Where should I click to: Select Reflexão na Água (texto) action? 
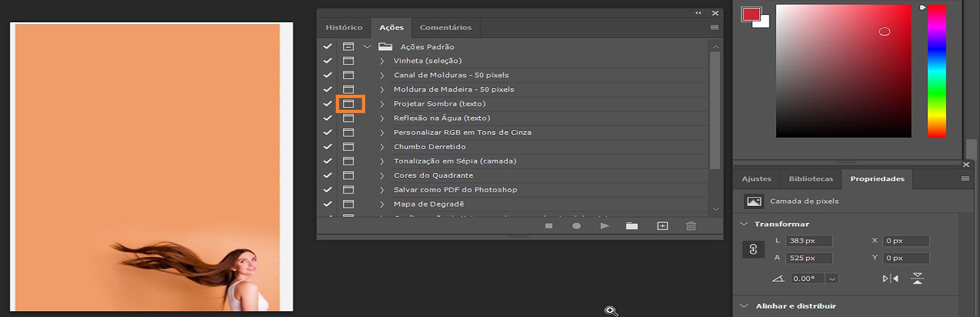[442, 118]
